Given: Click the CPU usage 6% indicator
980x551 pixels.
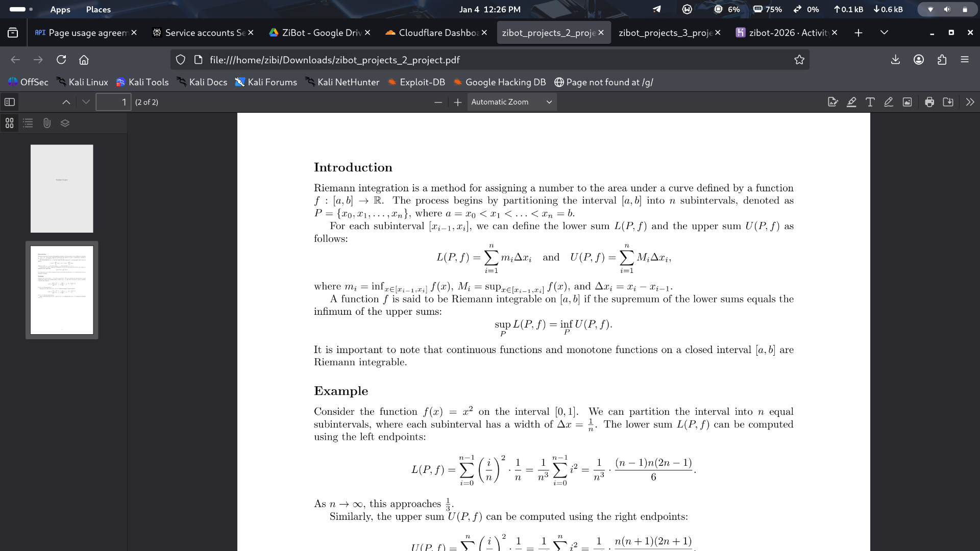Looking at the screenshot, I should [x=727, y=9].
